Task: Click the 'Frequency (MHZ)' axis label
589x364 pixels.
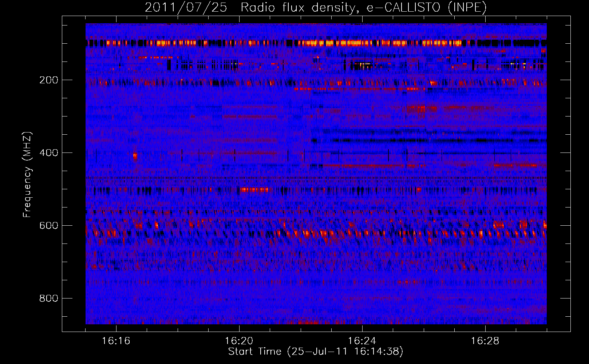Action: pyautogui.click(x=27, y=175)
